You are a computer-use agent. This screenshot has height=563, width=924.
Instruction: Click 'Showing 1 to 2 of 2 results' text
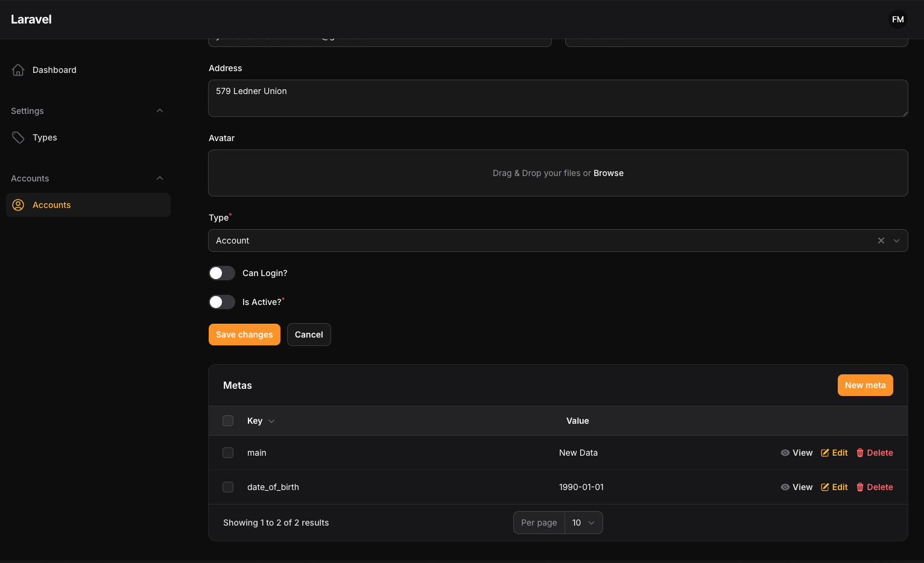pyautogui.click(x=276, y=523)
